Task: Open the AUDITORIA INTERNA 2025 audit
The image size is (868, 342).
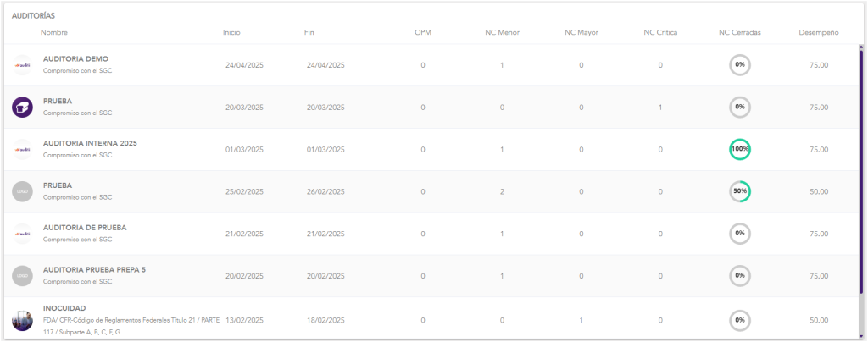Action: 90,143
